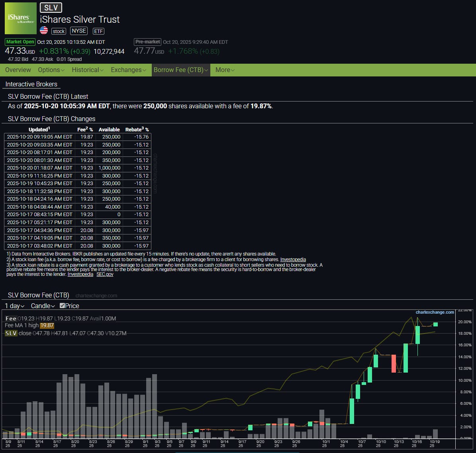Screen dimensions: 476x453
Task: Click row 2025-10-17 03:48:02 PM EDT
Action: pos(77,246)
